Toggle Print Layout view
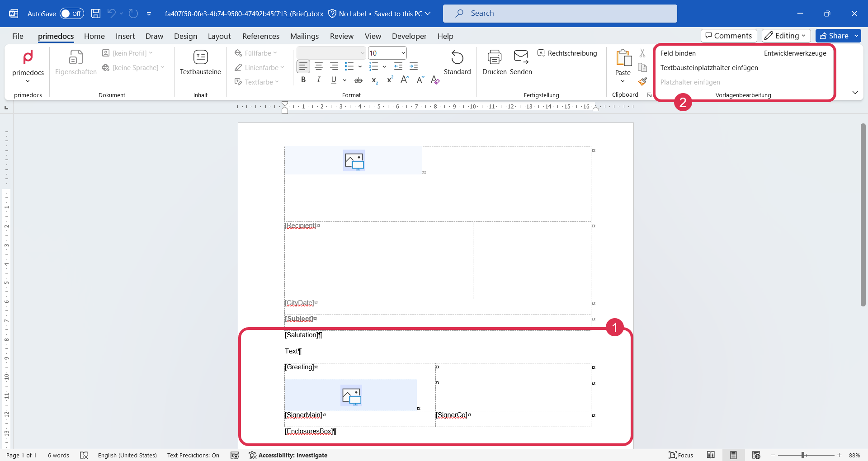The height and width of the screenshot is (461, 868). click(733, 455)
